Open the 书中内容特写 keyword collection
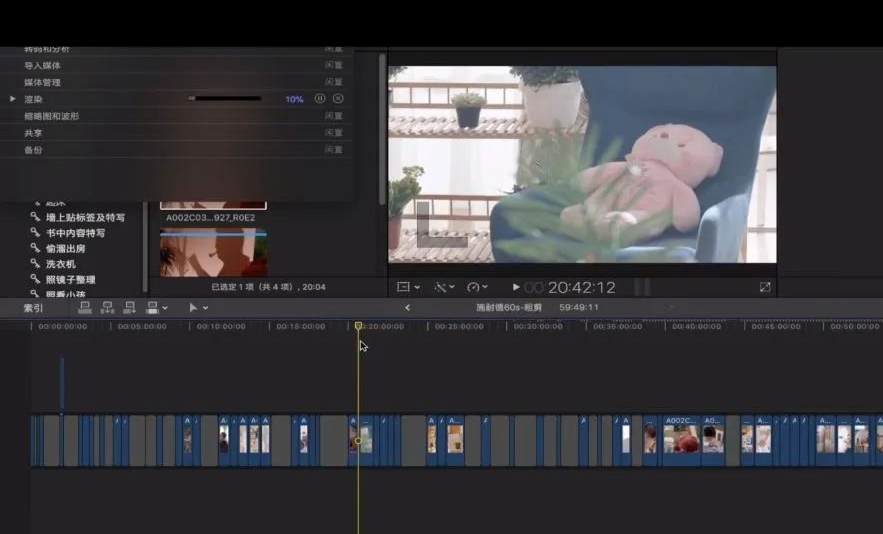Screen dimensions: 883x534 (x=75, y=233)
